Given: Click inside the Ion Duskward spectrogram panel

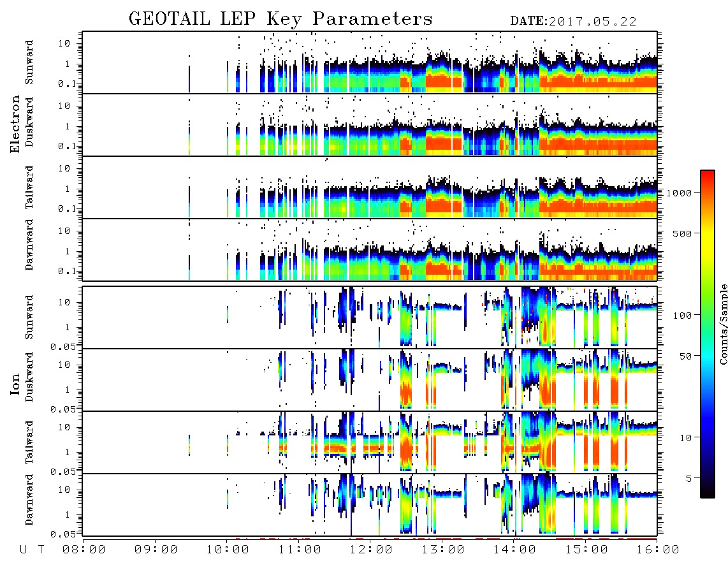Looking at the screenshot, I should [x=370, y=379].
